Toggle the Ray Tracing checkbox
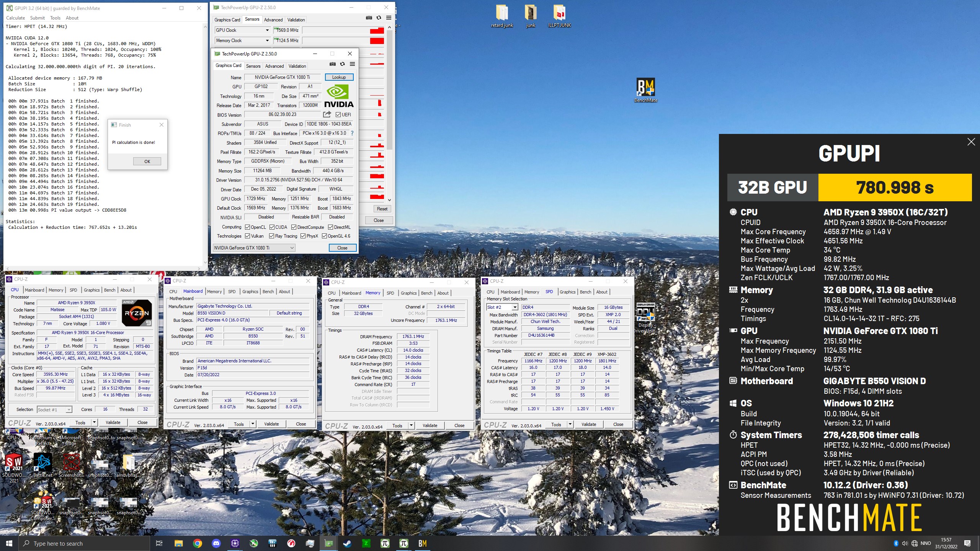Image resolution: width=980 pixels, height=551 pixels. click(271, 236)
